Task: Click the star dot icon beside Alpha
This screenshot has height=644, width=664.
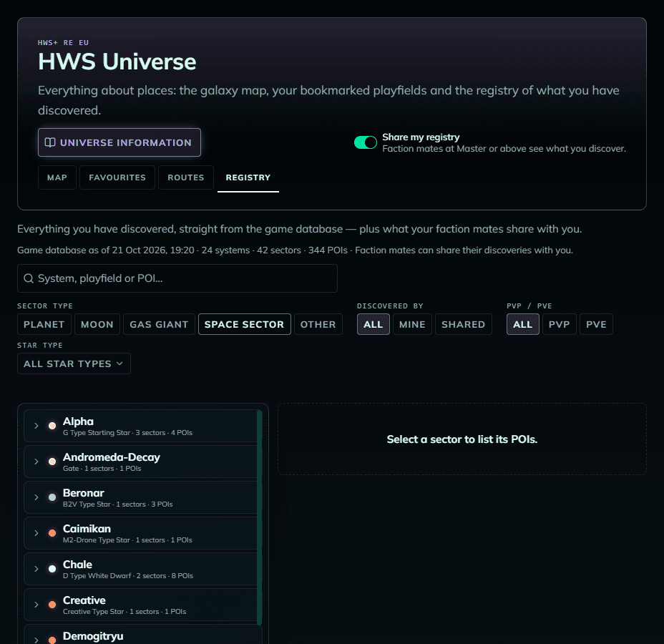Action: point(52,426)
